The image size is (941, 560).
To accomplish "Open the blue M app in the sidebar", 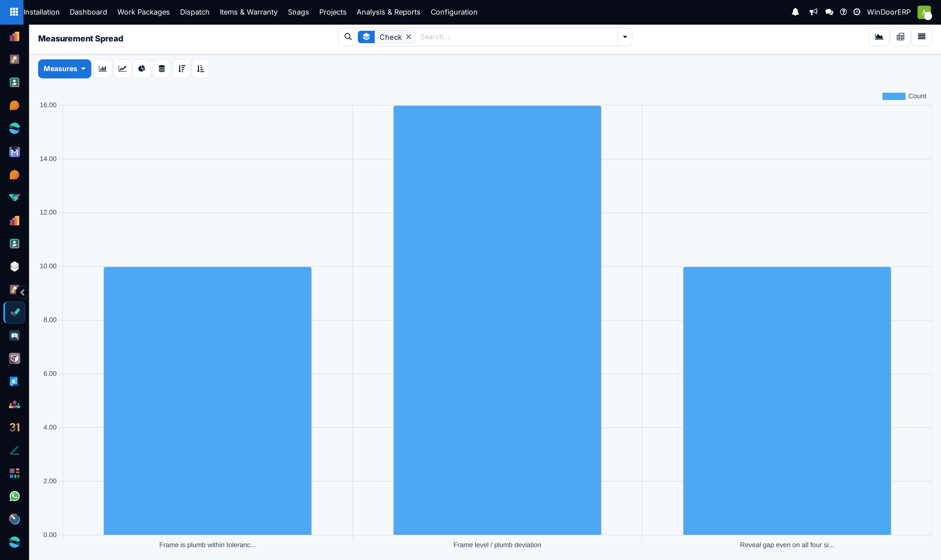I will [x=14, y=152].
